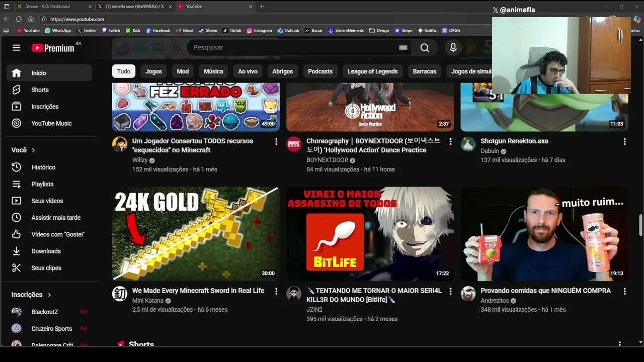Open options for Shotgun Renekton.exe video
This screenshot has height=362, width=644.
(x=624, y=142)
